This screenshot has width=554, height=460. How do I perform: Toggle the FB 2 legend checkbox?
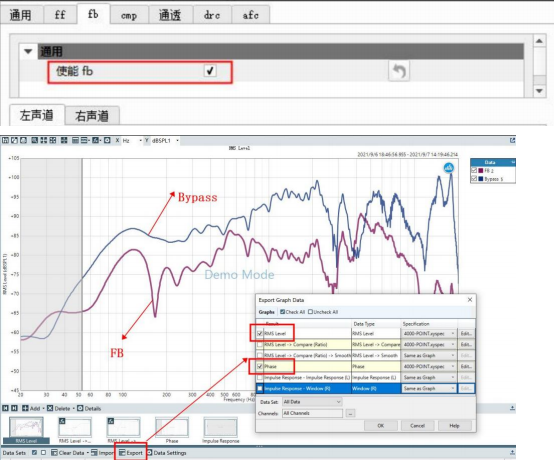pyautogui.click(x=474, y=170)
